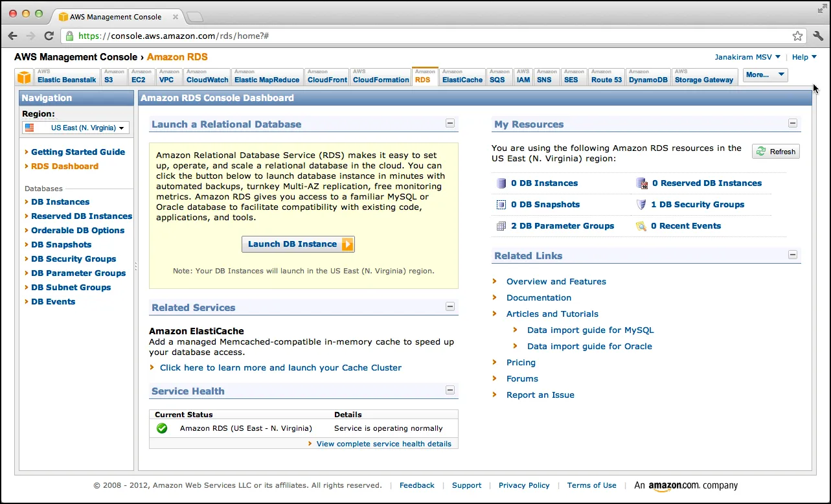
Task: Click the padlock icon in address bar
Action: pyautogui.click(x=70, y=36)
